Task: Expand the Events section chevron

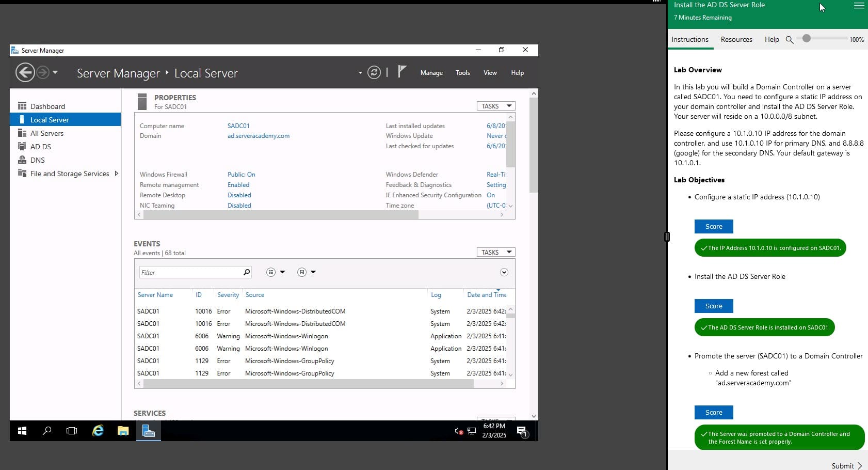Action: coord(504,272)
